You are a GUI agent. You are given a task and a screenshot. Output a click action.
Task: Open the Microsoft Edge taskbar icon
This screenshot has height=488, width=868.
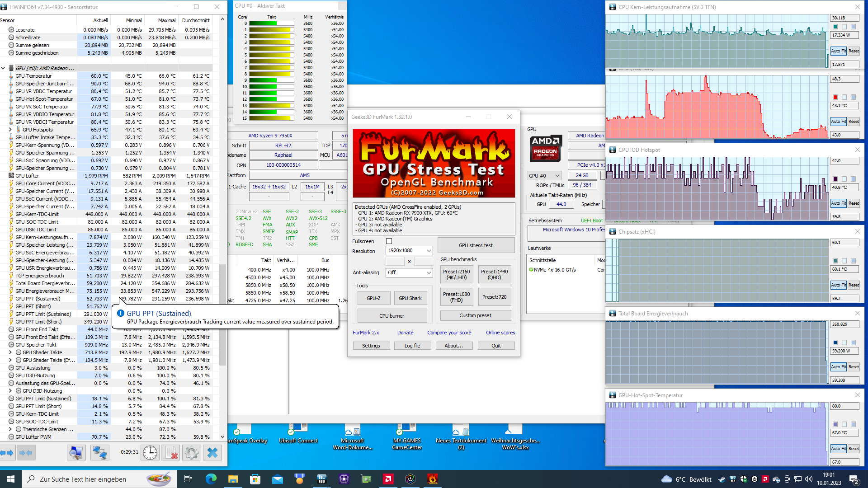pos(211,479)
